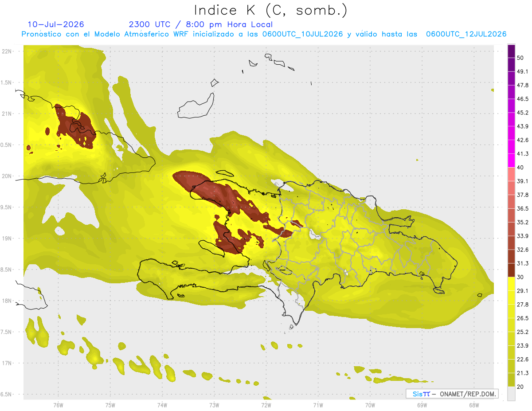532x411 pixels.
Task: Click the "32.6" colorbar label
Action: (523, 250)
